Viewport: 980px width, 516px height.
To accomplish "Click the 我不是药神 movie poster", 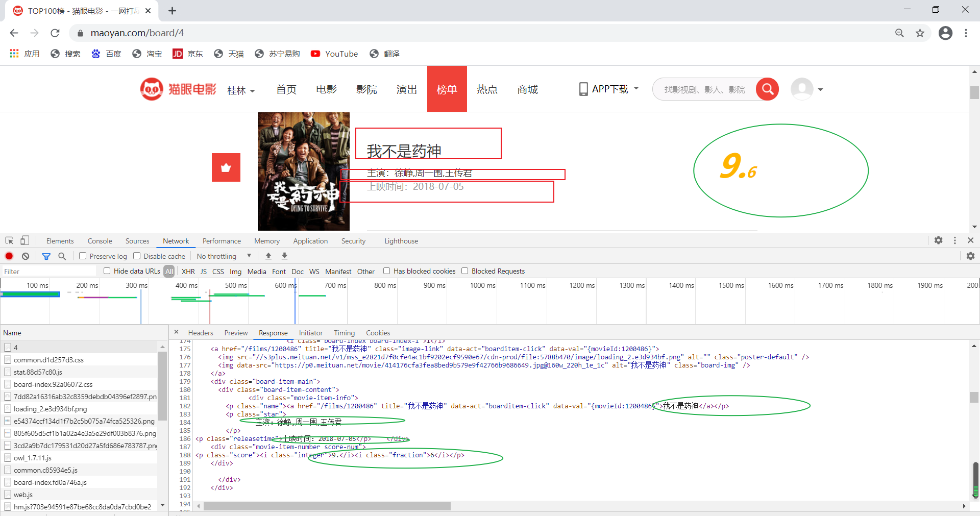I will [x=304, y=171].
